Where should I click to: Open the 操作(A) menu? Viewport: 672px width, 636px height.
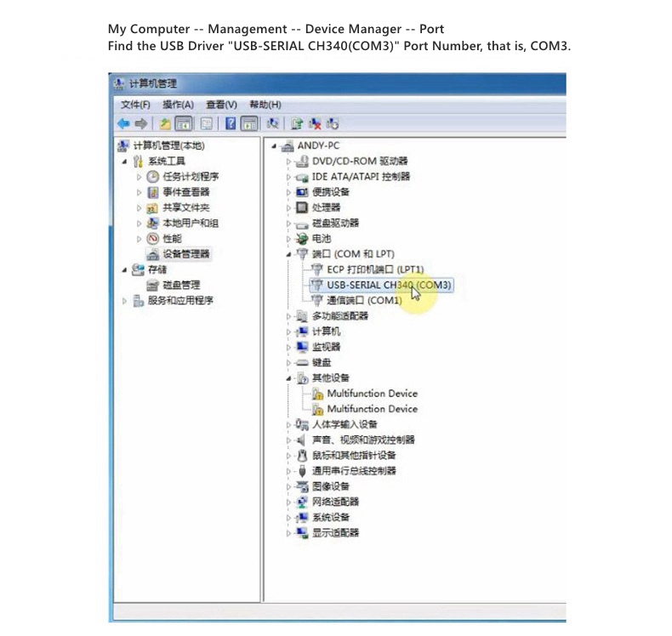pos(178,105)
